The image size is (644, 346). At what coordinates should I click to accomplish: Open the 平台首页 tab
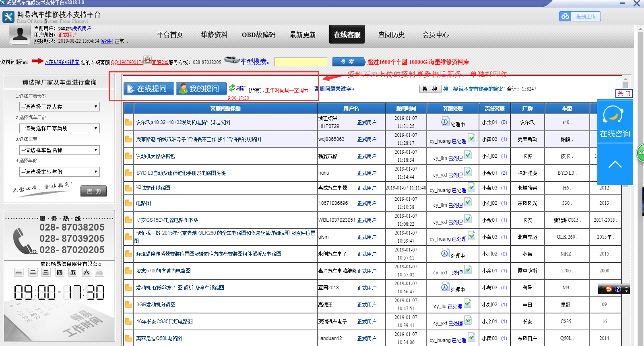(x=170, y=35)
